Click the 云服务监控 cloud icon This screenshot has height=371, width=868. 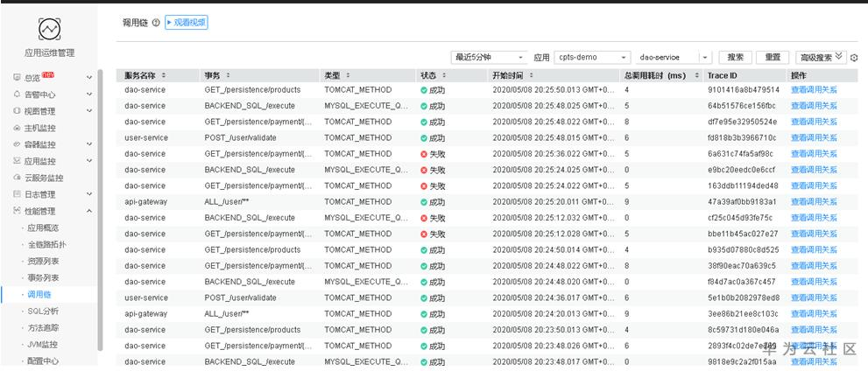18,178
